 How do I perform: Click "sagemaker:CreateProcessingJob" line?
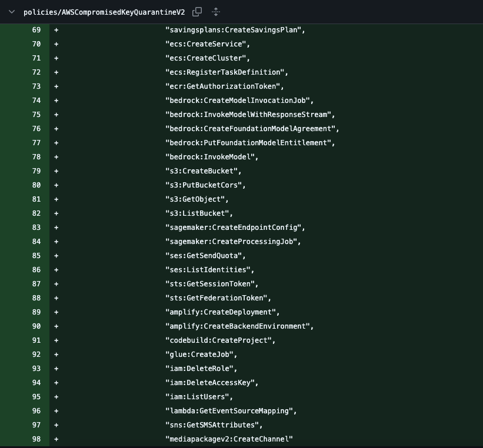233,242
